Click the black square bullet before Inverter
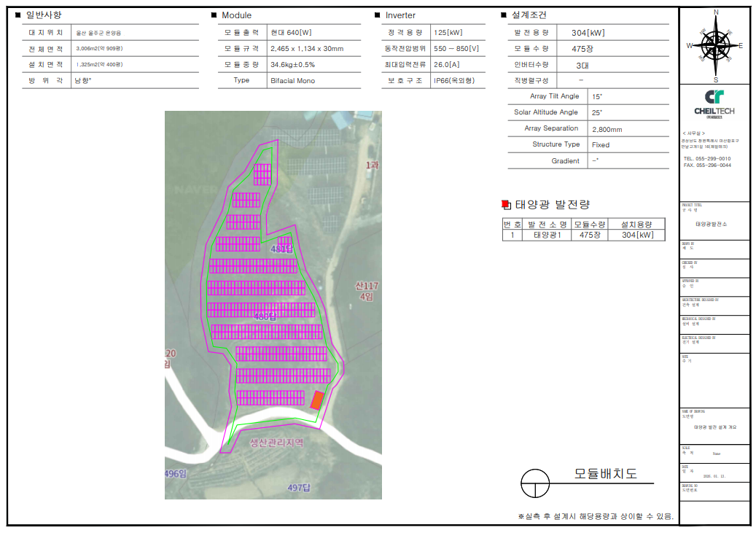 pos(378,15)
